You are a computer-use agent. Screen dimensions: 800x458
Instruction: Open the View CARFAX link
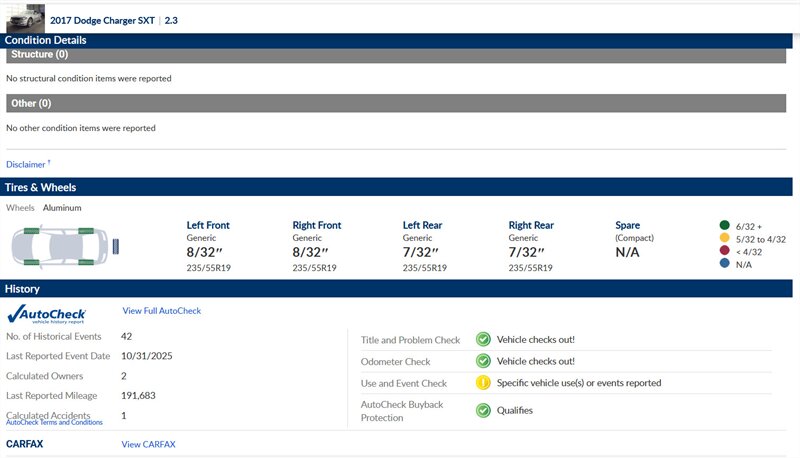[148, 444]
